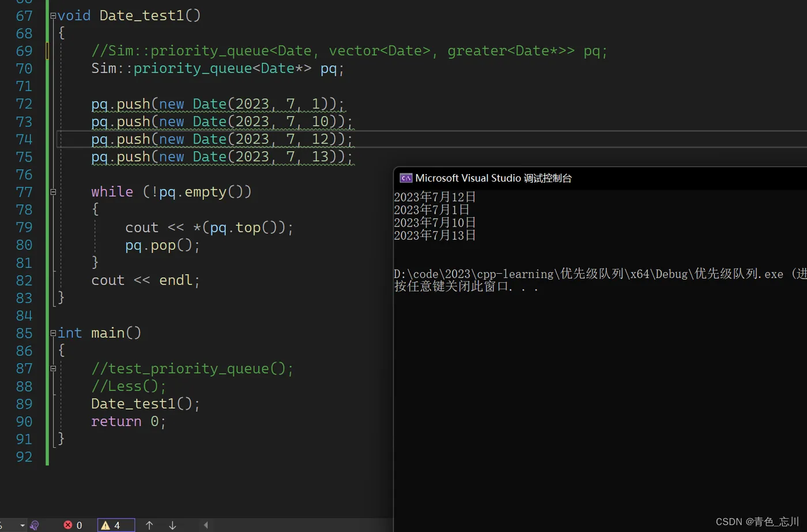Place cursor on pq.push Date(2023, 7, 12) line
The image size is (807, 532).
(222, 139)
